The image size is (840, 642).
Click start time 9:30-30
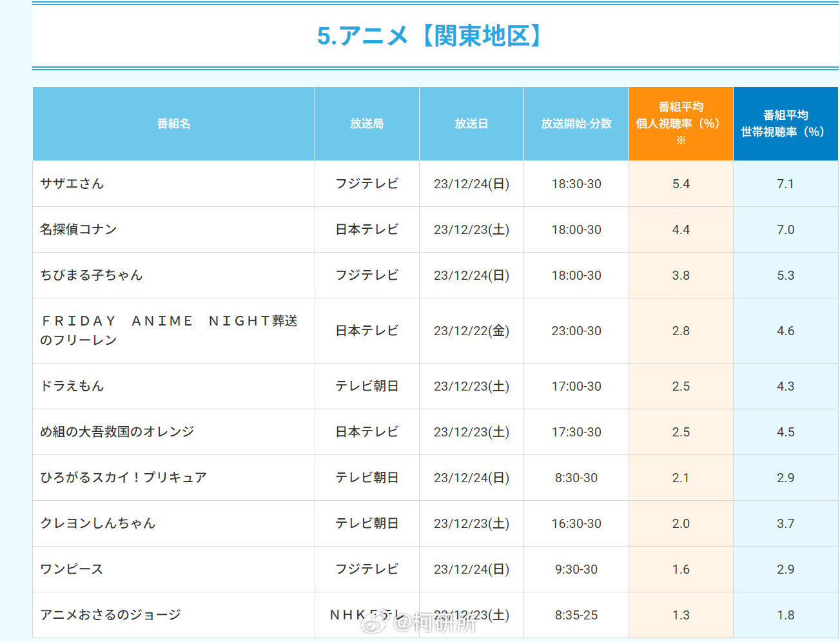click(576, 569)
